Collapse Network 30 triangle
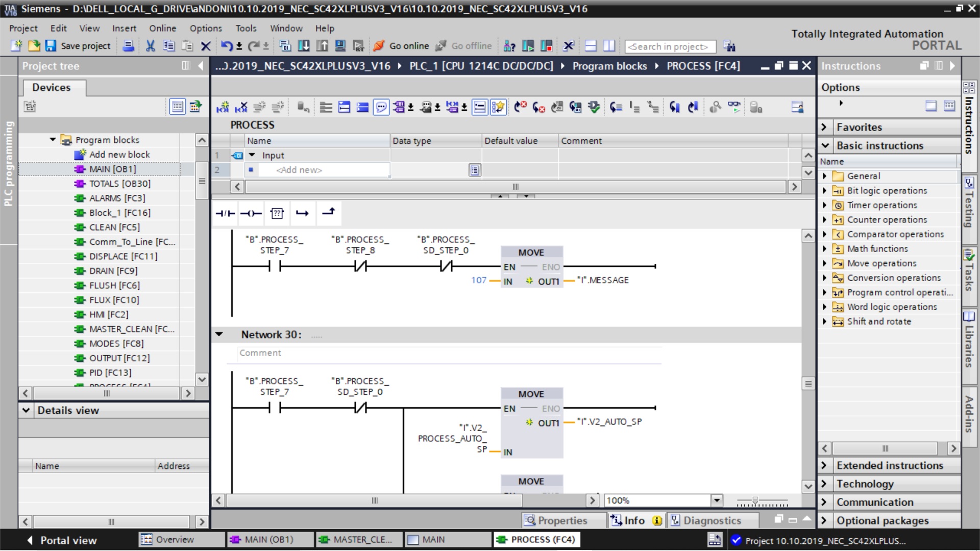The image size is (980, 551). (x=219, y=335)
